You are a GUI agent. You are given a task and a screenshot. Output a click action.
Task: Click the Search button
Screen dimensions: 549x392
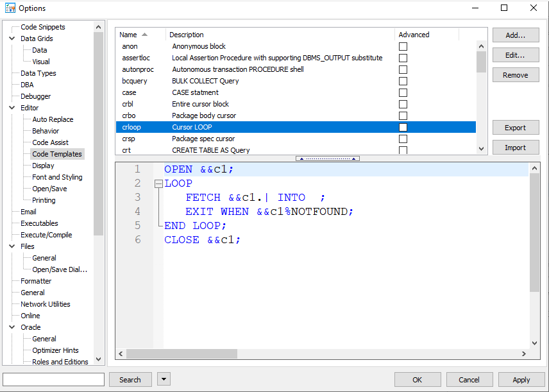coord(130,379)
